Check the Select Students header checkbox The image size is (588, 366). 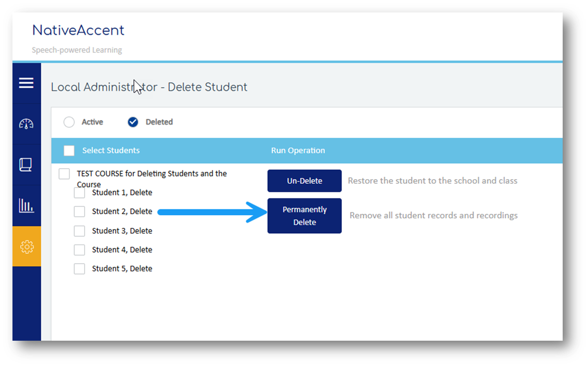[69, 151]
